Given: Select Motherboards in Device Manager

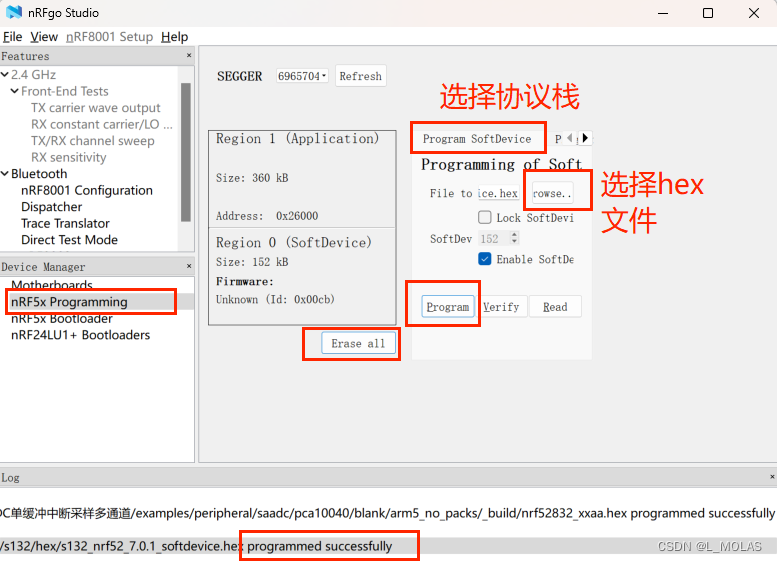Looking at the screenshot, I should 52,285.
